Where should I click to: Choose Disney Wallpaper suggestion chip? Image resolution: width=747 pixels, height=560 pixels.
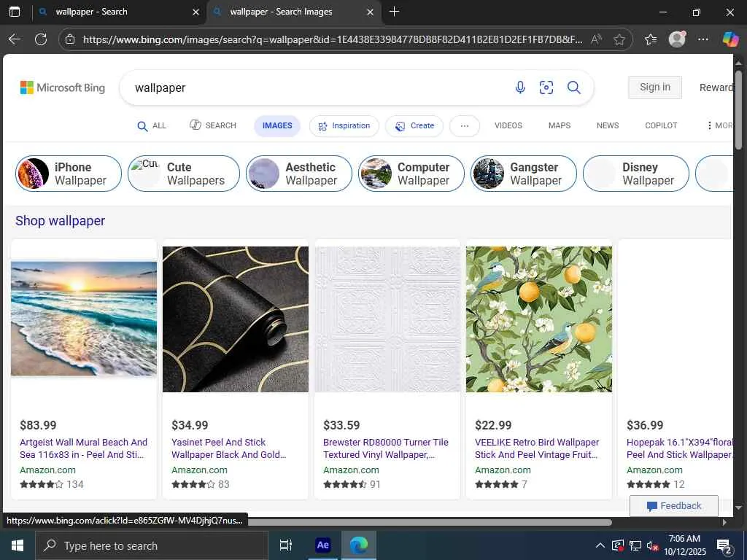click(x=636, y=174)
